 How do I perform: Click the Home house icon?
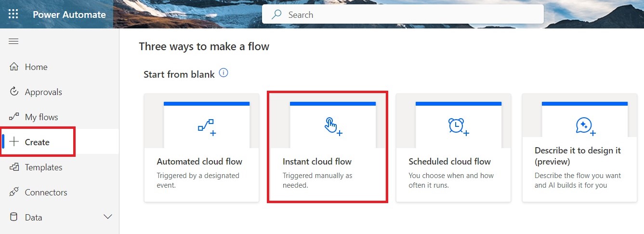pyautogui.click(x=14, y=67)
